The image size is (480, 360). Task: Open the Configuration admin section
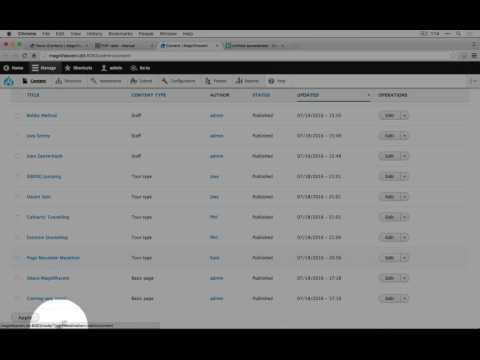[178, 81]
